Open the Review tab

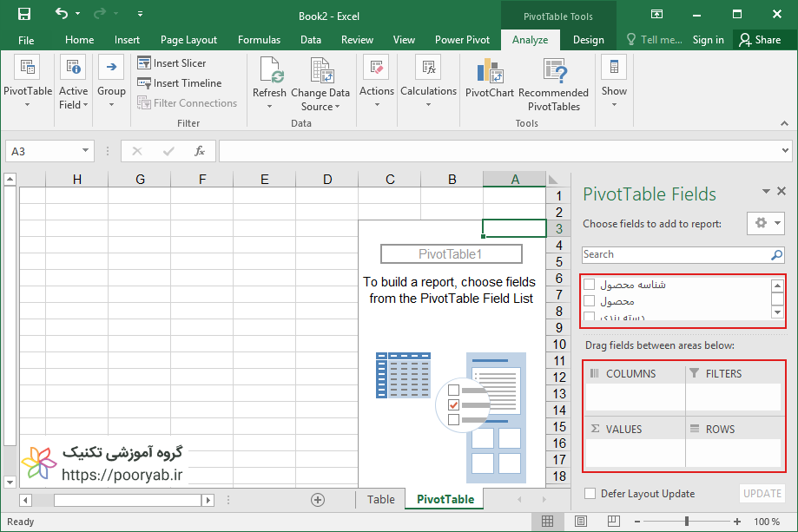357,40
